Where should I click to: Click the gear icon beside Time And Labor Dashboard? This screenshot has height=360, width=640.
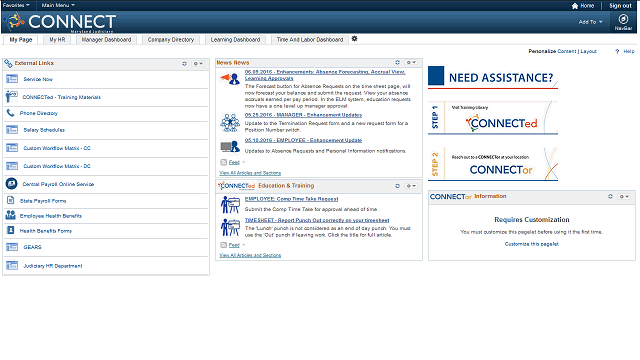(x=354, y=39)
